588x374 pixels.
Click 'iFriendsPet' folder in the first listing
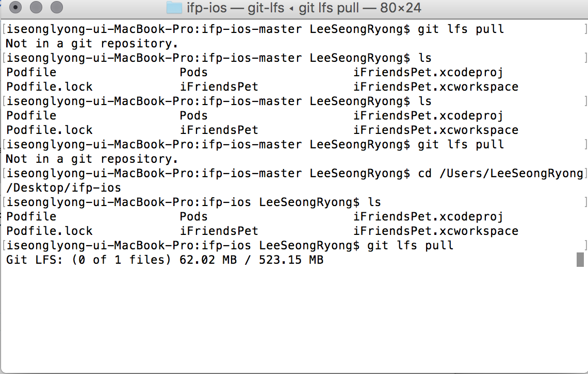tap(219, 87)
